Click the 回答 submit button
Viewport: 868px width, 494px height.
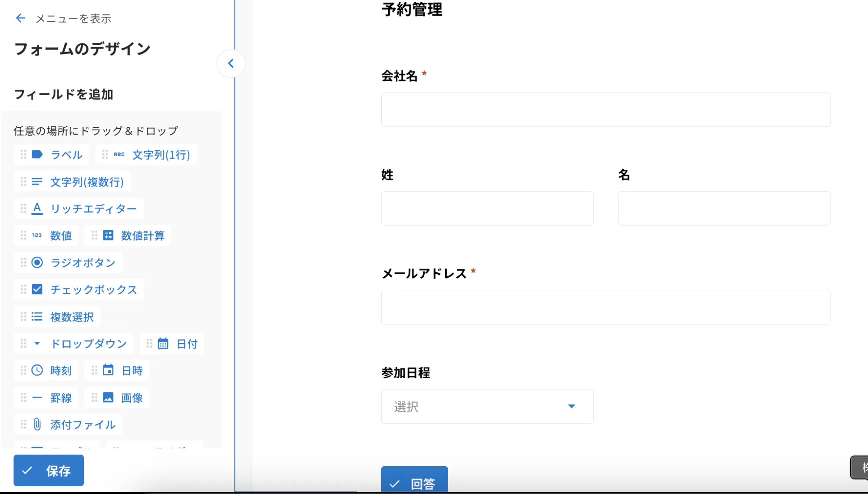click(415, 480)
